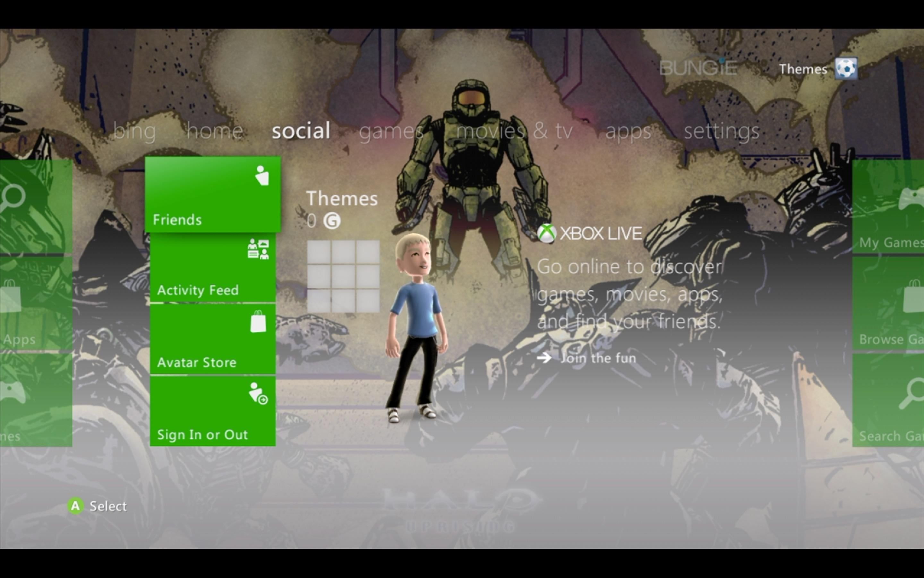Click the Themes profile name above gamerscore

342,198
